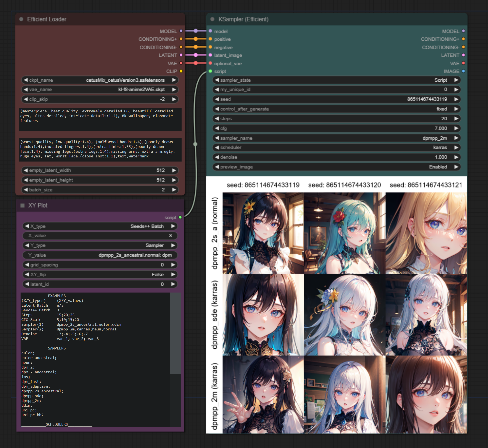
Task: Increase steps with right arrow
Action: point(456,118)
